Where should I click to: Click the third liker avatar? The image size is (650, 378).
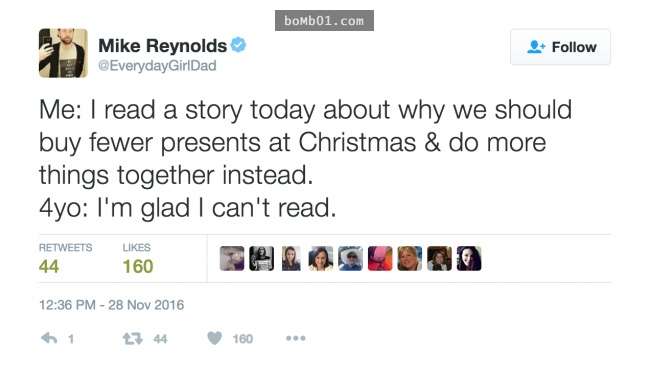coord(291,258)
